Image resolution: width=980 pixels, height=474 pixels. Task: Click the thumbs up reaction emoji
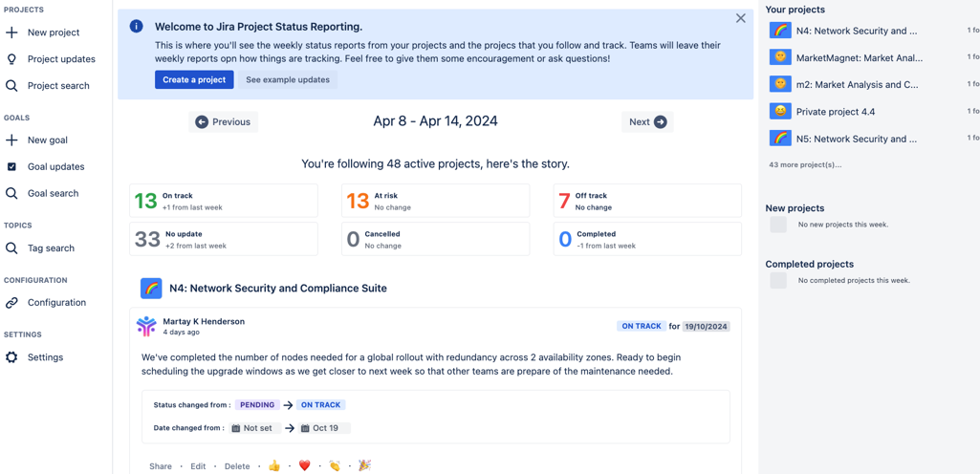click(274, 465)
